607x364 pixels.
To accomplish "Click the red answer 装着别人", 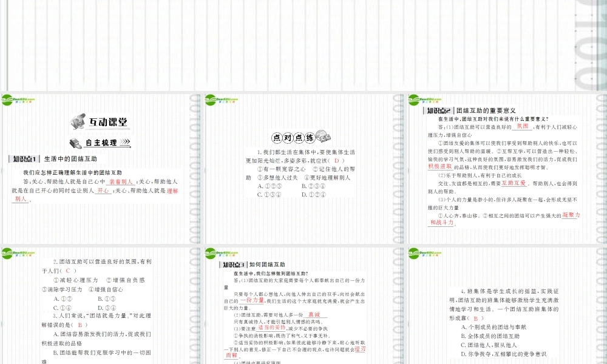I will pos(121,181).
